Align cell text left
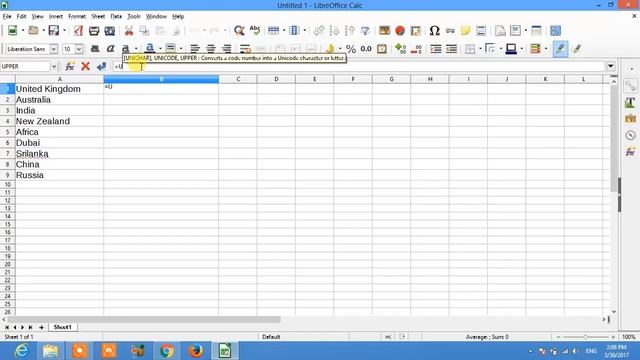Screen dimensions: 640x360 (195, 49)
